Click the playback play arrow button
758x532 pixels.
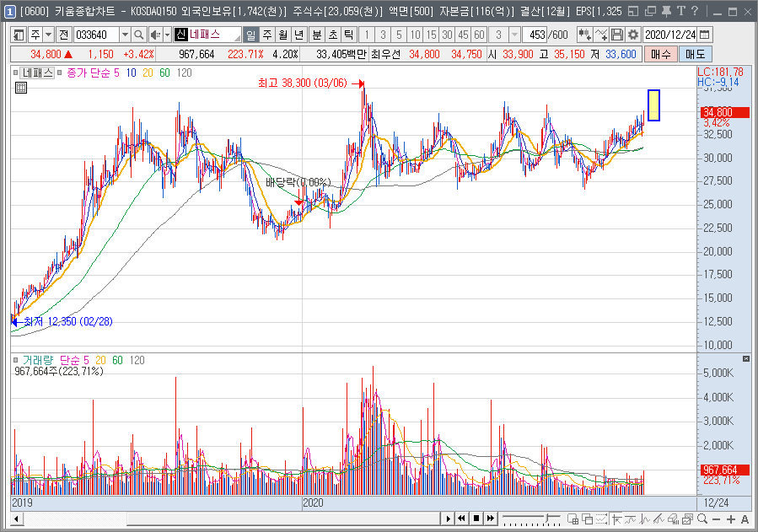pos(448,519)
